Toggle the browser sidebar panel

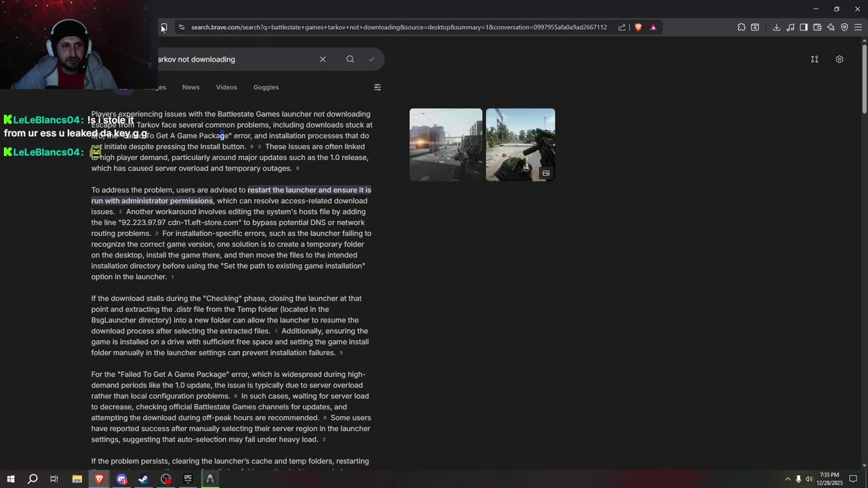click(x=804, y=27)
